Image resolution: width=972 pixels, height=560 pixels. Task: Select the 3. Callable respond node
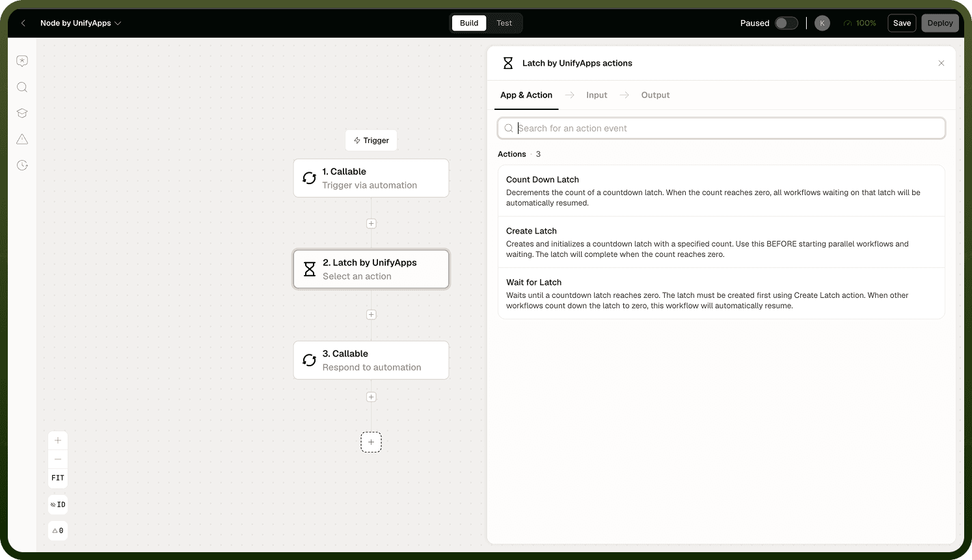coord(371,360)
